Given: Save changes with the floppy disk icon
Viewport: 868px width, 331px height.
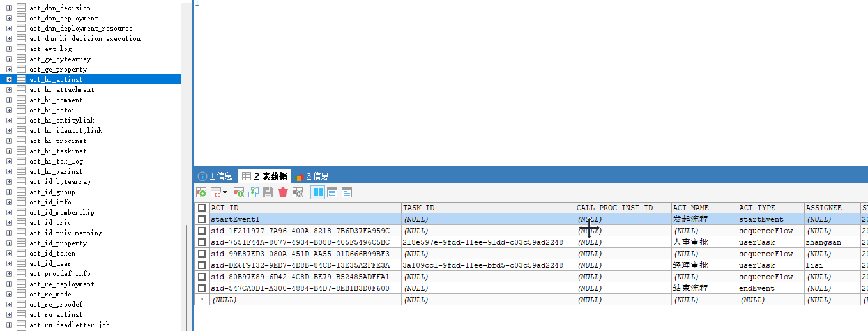Looking at the screenshot, I should 268,192.
